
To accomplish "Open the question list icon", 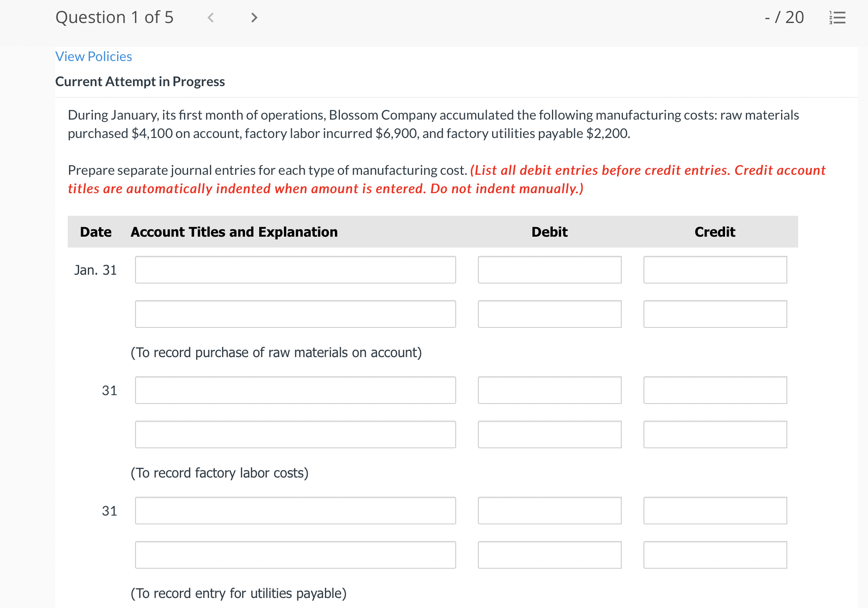I will pyautogui.click(x=837, y=18).
